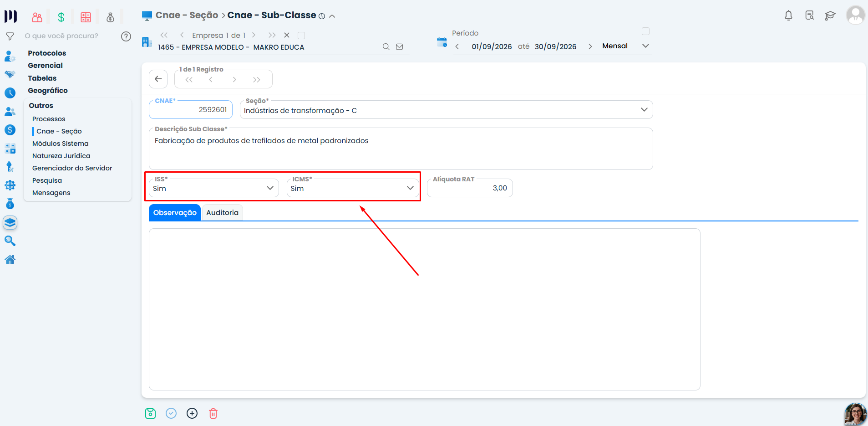Click the blue checkmark confirm icon
868x426 pixels.
pos(171,413)
